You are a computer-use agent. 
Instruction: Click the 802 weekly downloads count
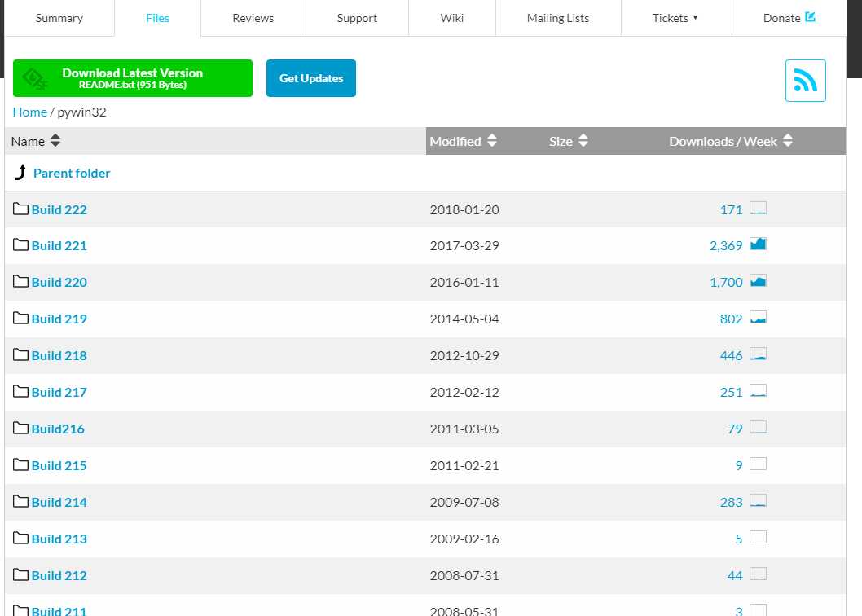[x=731, y=319]
